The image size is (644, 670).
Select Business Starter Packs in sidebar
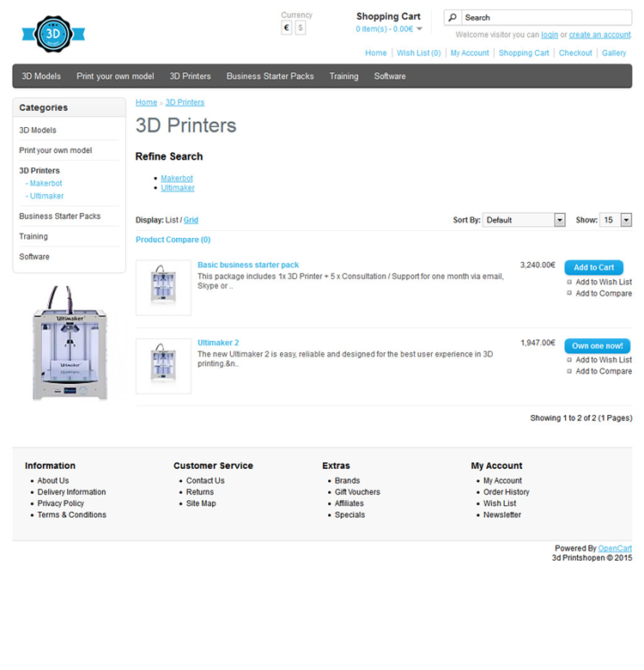pyautogui.click(x=60, y=216)
